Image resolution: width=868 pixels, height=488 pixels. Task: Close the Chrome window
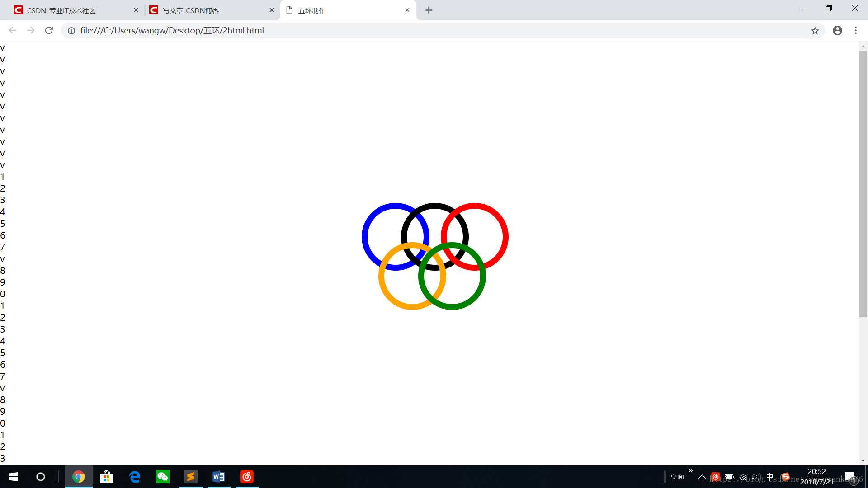(854, 8)
